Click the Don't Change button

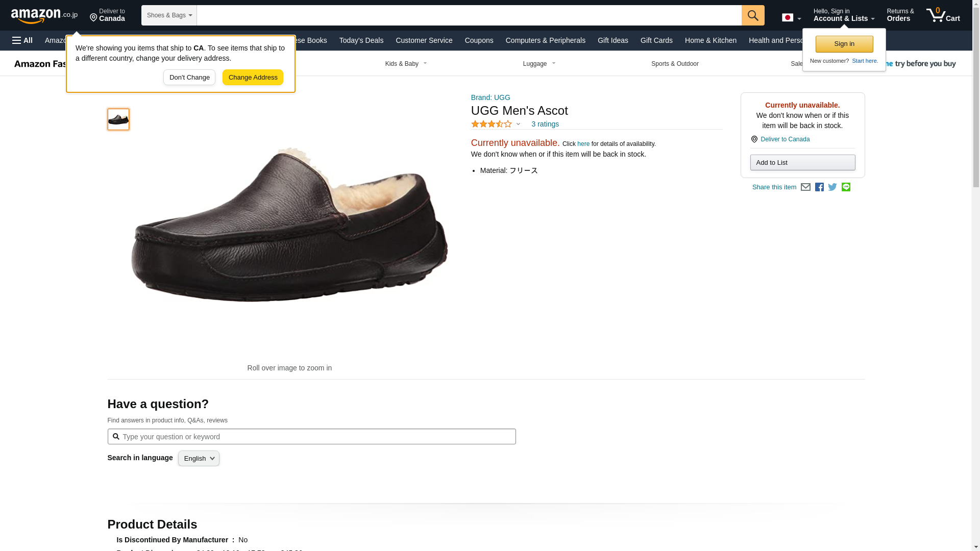point(189,78)
